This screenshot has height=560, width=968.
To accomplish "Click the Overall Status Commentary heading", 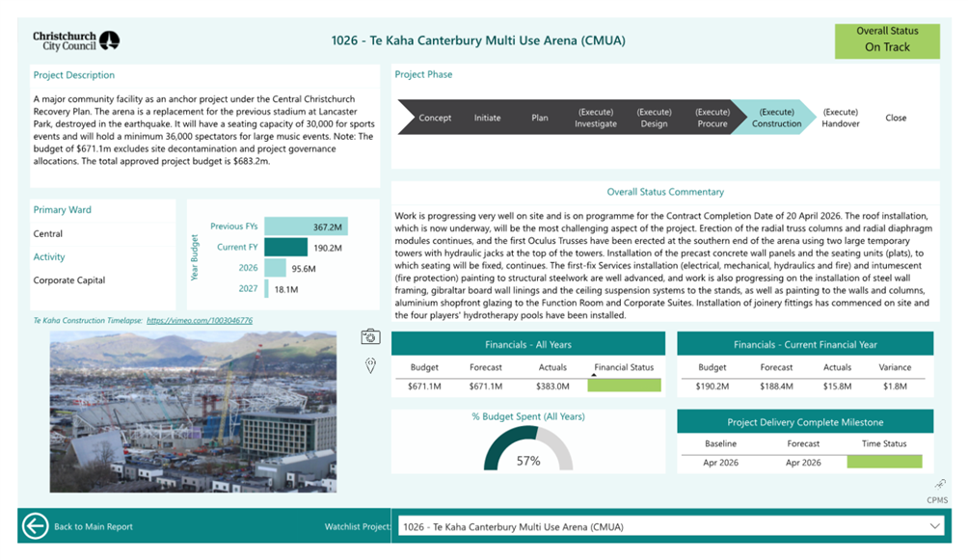I will click(x=665, y=192).
